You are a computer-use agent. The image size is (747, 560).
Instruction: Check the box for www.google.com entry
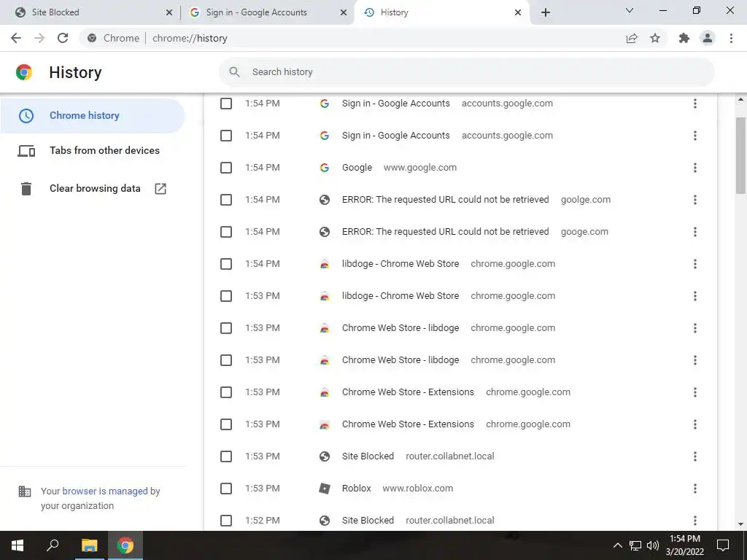(x=226, y=168)
